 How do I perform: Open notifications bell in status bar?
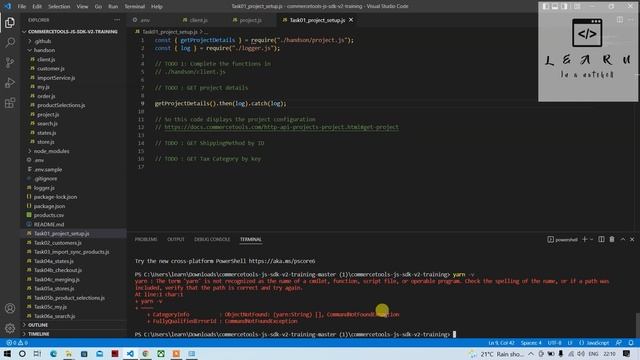[x=631, y=343]
